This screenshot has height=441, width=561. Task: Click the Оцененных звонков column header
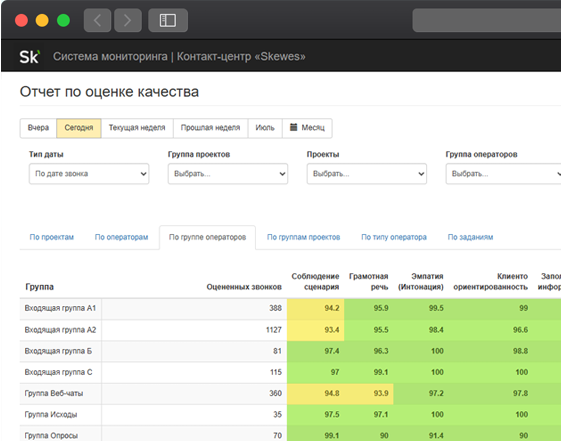(244, 287)
